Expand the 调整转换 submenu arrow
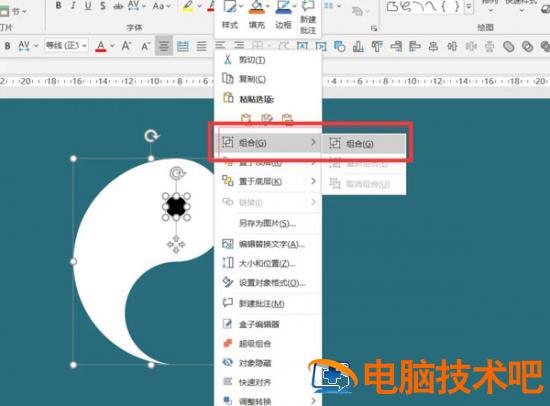Screen dimensions: 550x406 click(314, 401)
